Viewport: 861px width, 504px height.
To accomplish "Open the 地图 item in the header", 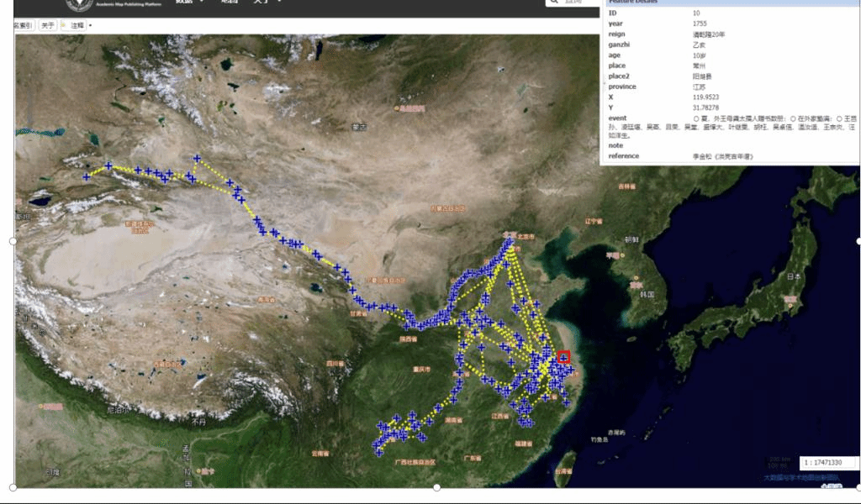I will (229, 3).
